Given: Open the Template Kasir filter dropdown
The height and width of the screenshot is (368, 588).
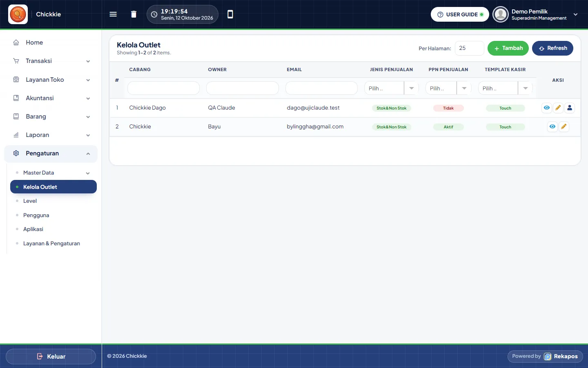Looking at the screenshot, I should [x=506, y=88].
